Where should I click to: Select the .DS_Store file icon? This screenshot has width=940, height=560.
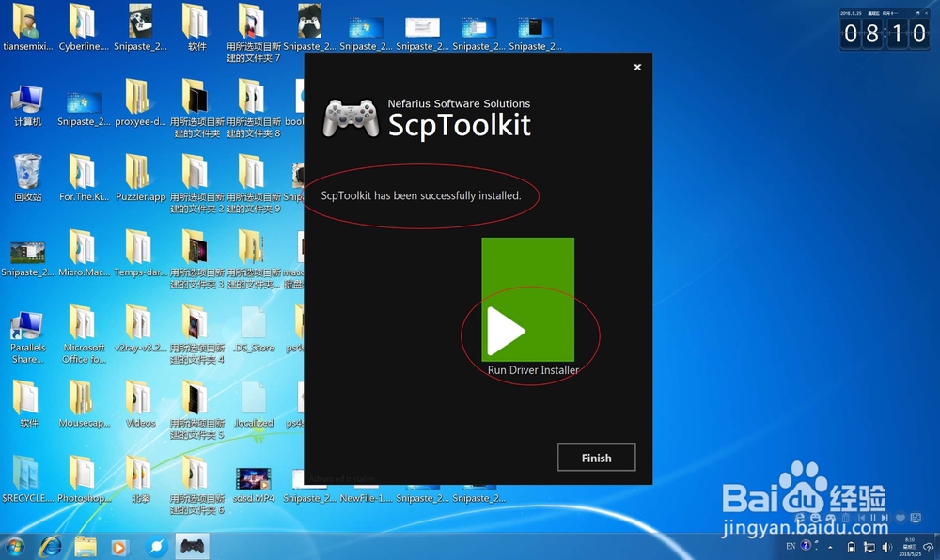pos(253,329)
